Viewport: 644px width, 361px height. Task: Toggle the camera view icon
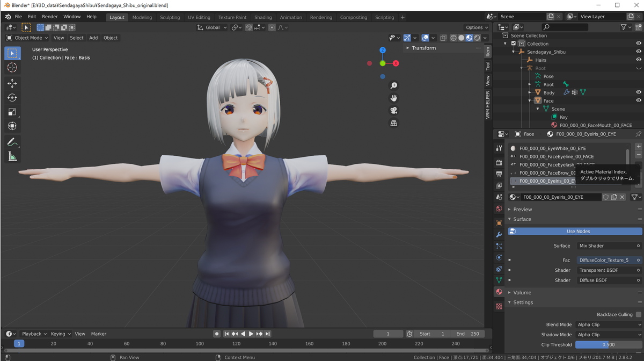394,111
